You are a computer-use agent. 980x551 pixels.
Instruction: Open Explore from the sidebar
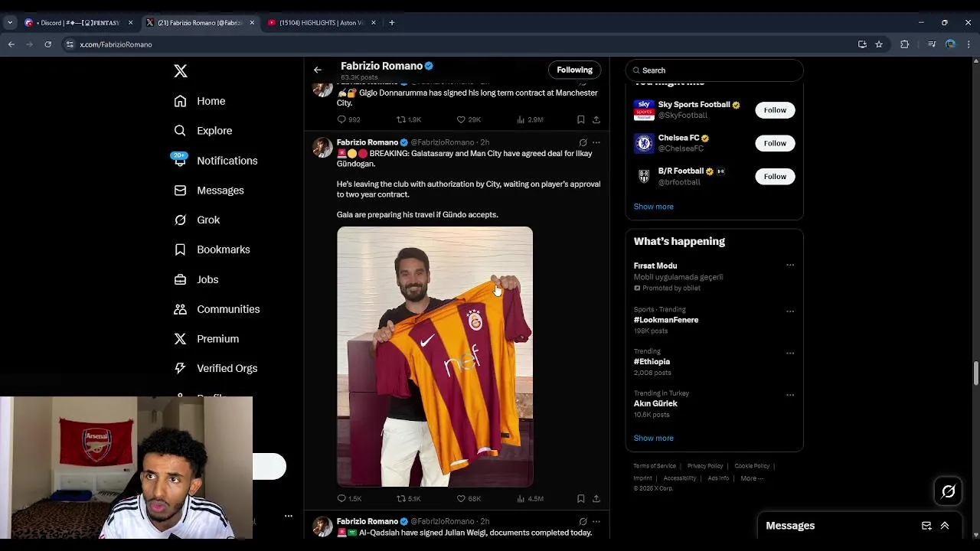[x=203, y=131]
